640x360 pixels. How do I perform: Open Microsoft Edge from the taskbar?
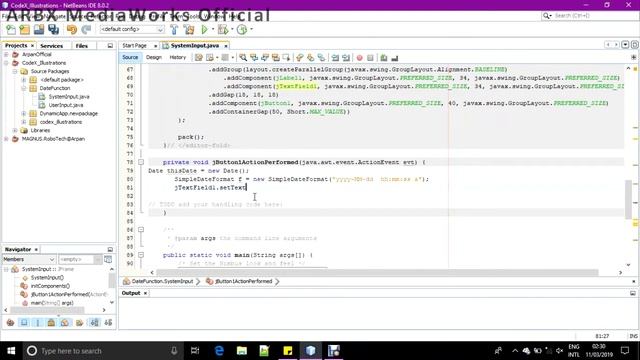coord(219,351)
